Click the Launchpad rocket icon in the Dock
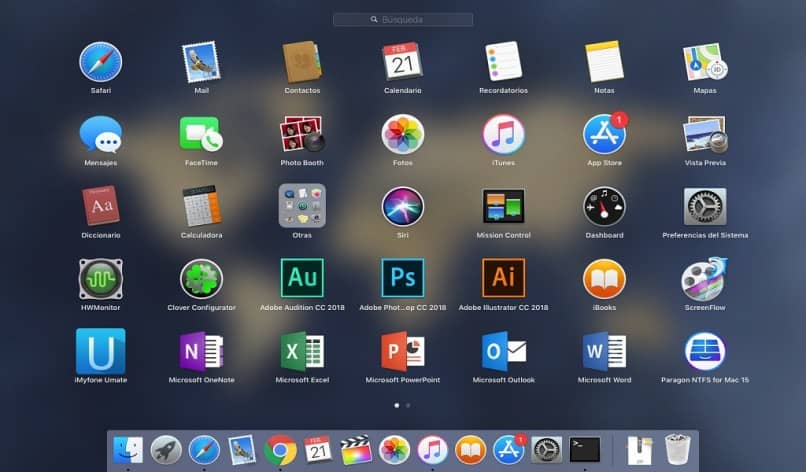The image size is (806, 472). click(166, 450)
